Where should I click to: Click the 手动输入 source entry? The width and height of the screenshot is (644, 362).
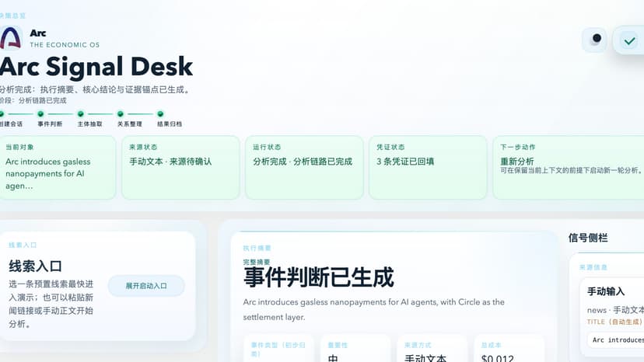tap(606, 291)
